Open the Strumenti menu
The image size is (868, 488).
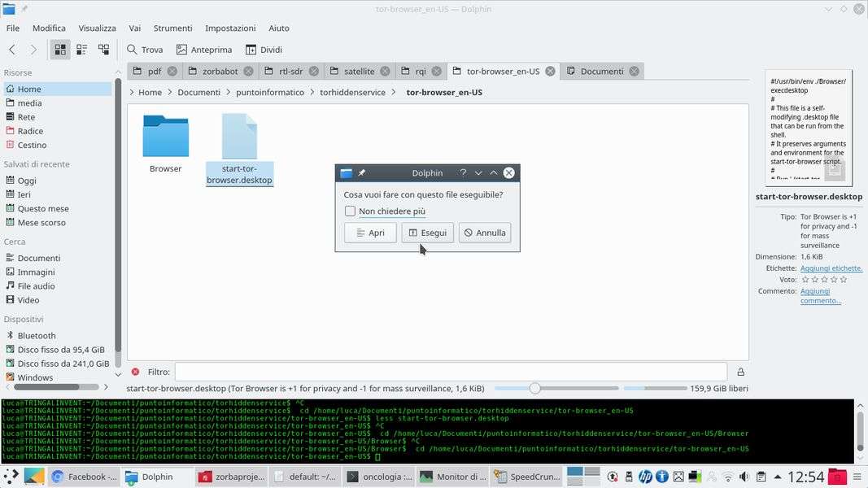[172, 28]
